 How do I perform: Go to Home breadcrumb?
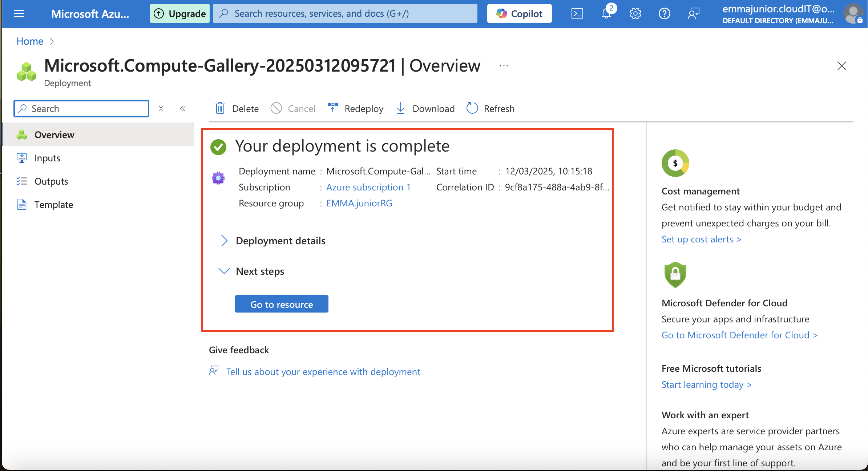click(x=30, y=41)
